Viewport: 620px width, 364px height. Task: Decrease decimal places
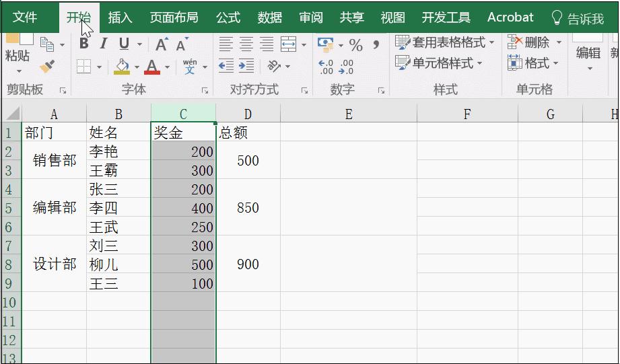tap(347, 67)
